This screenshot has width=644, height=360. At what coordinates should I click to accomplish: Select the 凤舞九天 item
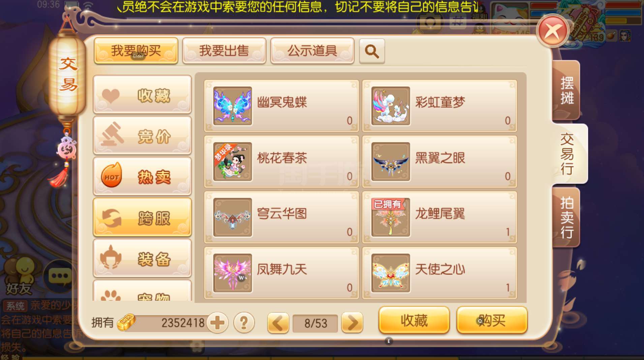click(281, 273)
